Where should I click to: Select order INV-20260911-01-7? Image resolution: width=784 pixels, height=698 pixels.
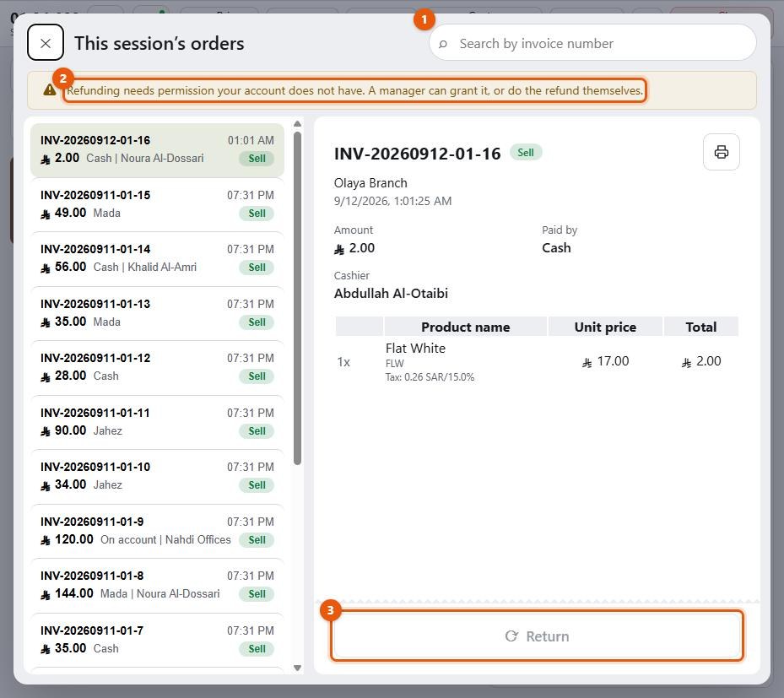coord(157,640)
